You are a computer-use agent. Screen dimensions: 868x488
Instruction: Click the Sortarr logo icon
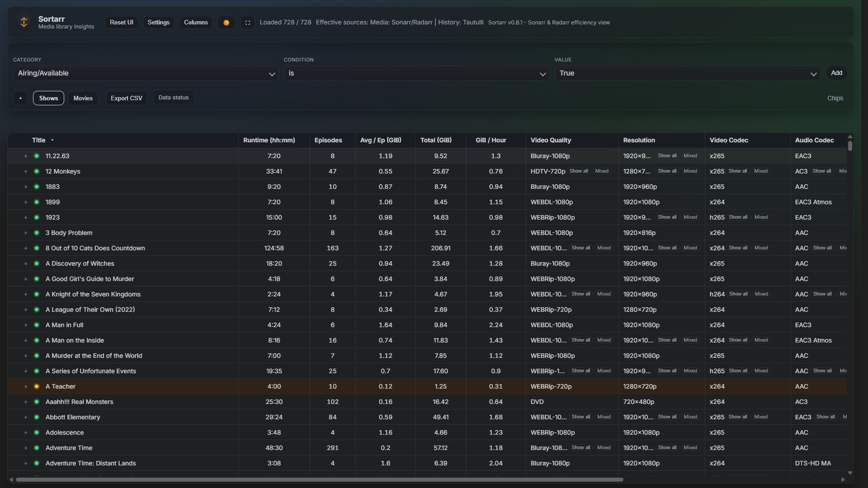(24, 22)
